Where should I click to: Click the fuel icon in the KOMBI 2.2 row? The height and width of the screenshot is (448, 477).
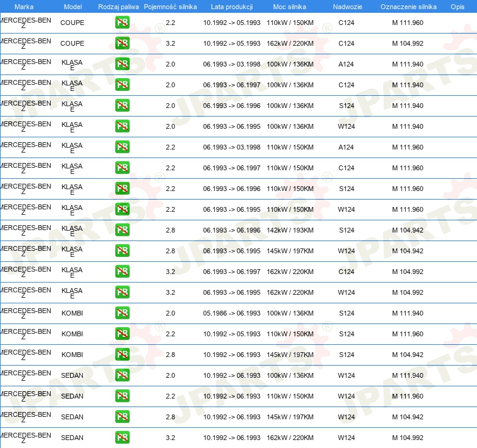[x=122, y=334]
